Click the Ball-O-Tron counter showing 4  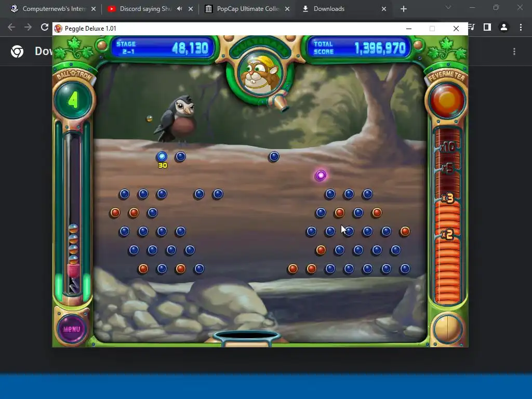(x=73, y=100)
